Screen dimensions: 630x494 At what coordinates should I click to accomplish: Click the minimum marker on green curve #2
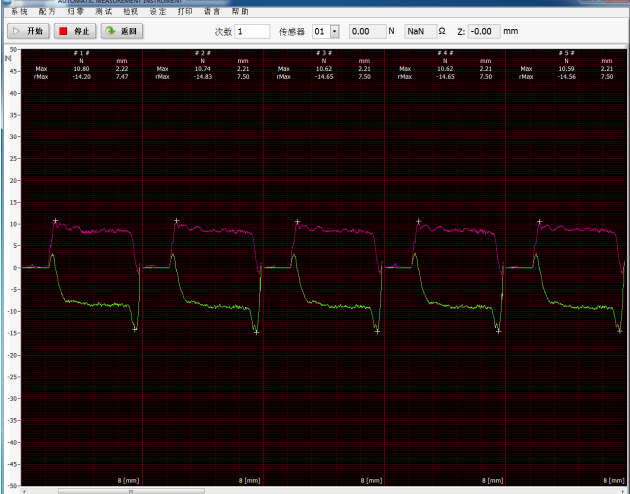point(256,333)
